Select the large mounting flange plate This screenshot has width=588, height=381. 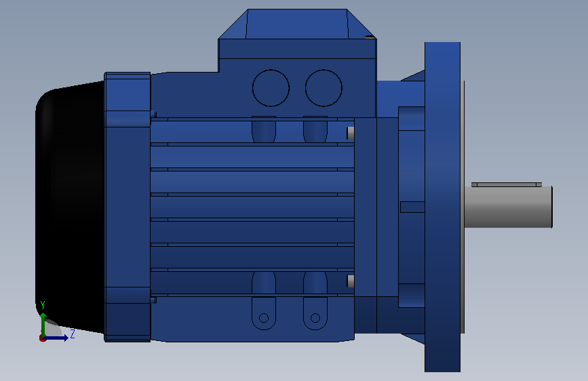(442, 207)
